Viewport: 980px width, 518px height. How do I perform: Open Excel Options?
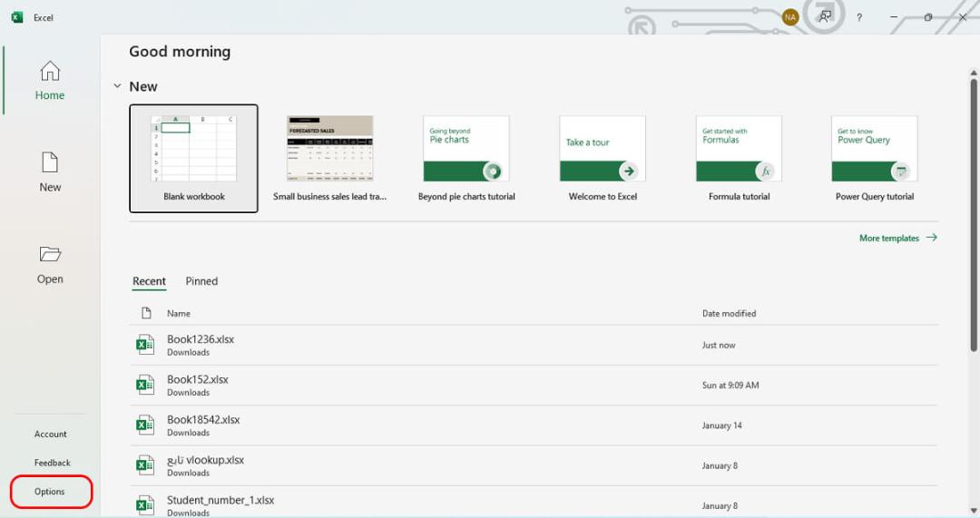pos(49,492)
